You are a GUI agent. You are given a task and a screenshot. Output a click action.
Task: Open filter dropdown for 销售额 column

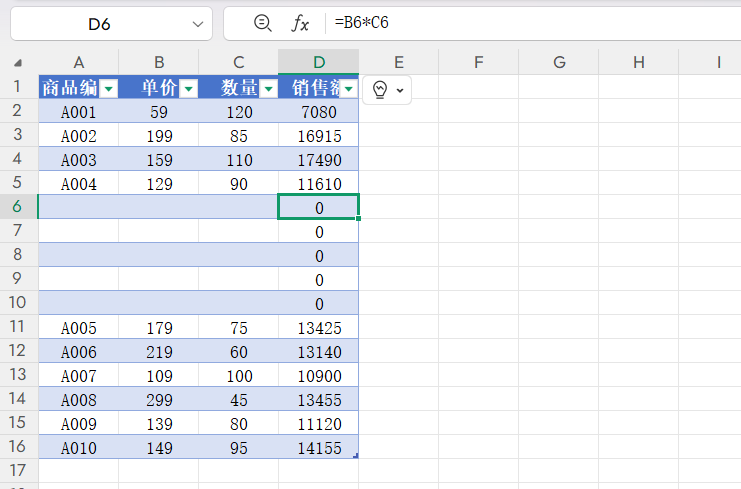(x=348, y=89)
